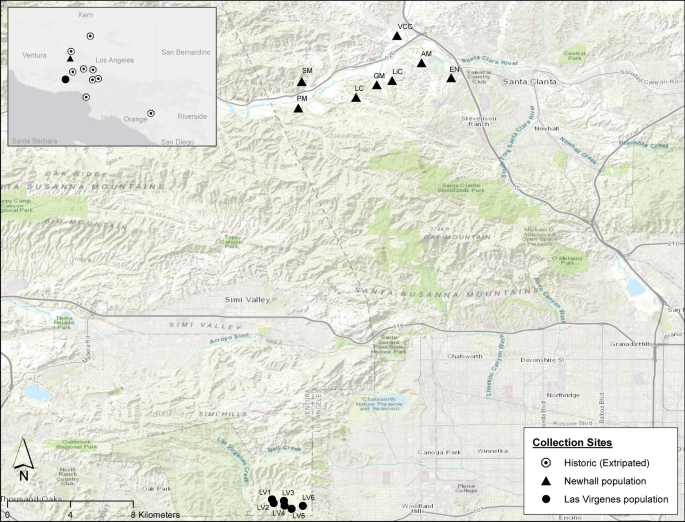
Task: Click the 'Oak Ridge' label
Action: tap(76, 174)
